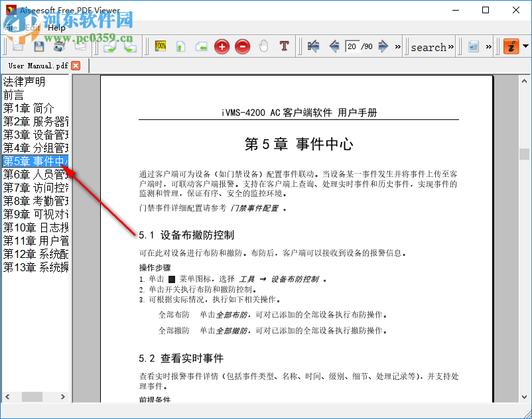Open a PDF file via the Open icon
The height and width of the screenshot is (419, 532).
click(18, 46)
